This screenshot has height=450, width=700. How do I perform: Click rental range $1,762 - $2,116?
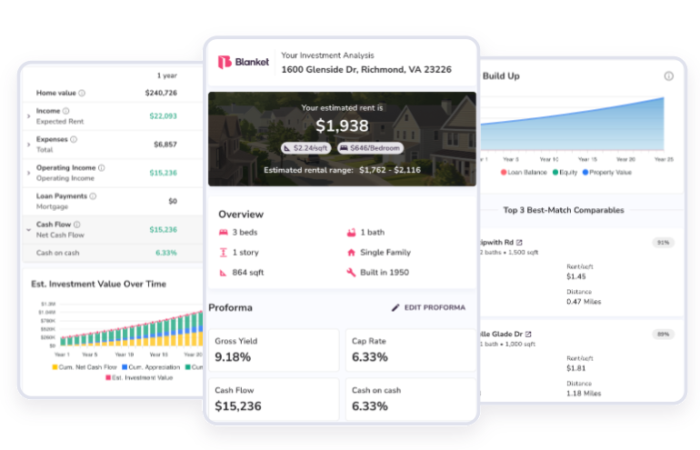[x=390, y=170]
